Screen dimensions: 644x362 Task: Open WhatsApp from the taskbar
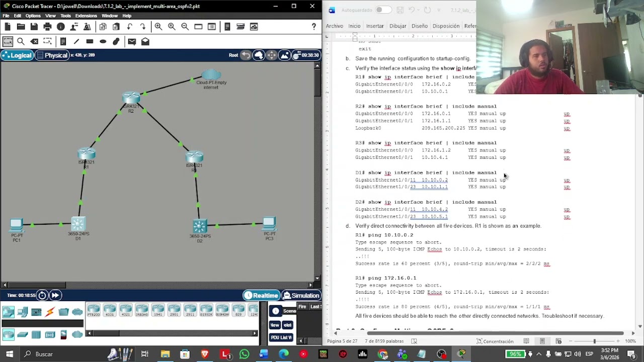click(x=244, y=354)
